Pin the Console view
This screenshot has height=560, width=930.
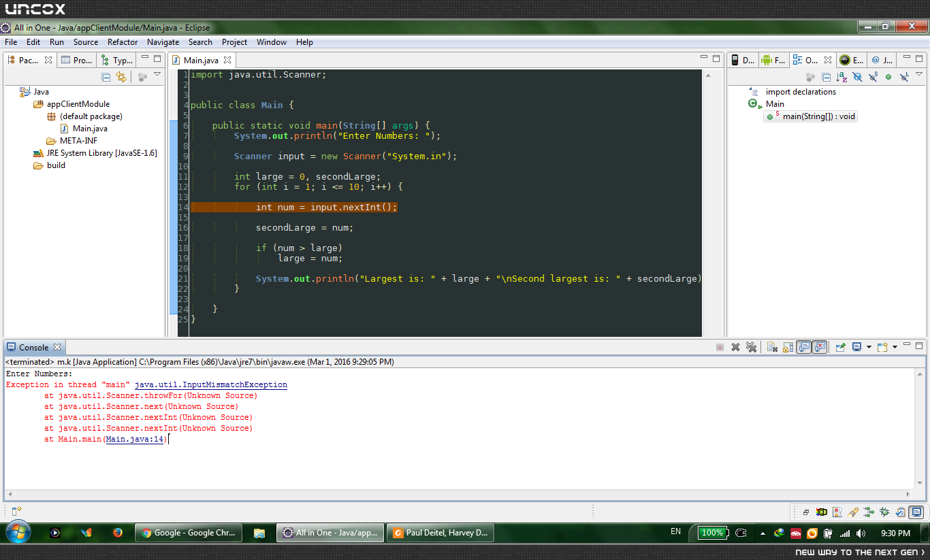pyautogui.click(x=841, y=347)
